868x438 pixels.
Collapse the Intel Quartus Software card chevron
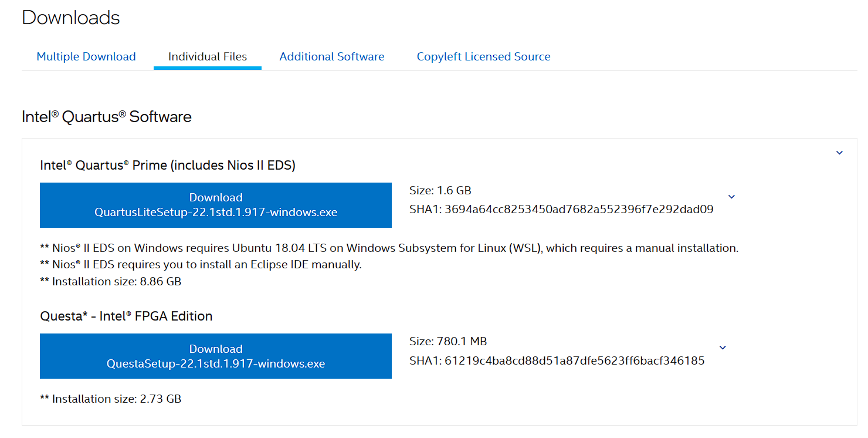838,151
